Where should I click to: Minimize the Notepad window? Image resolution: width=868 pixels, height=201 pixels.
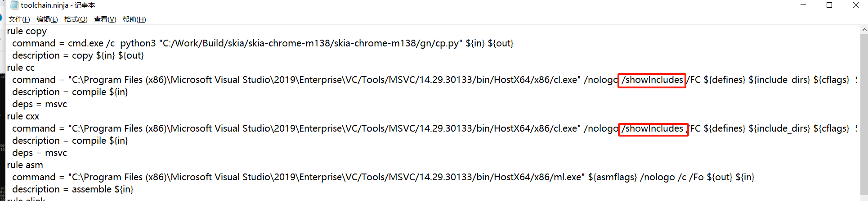803,5
